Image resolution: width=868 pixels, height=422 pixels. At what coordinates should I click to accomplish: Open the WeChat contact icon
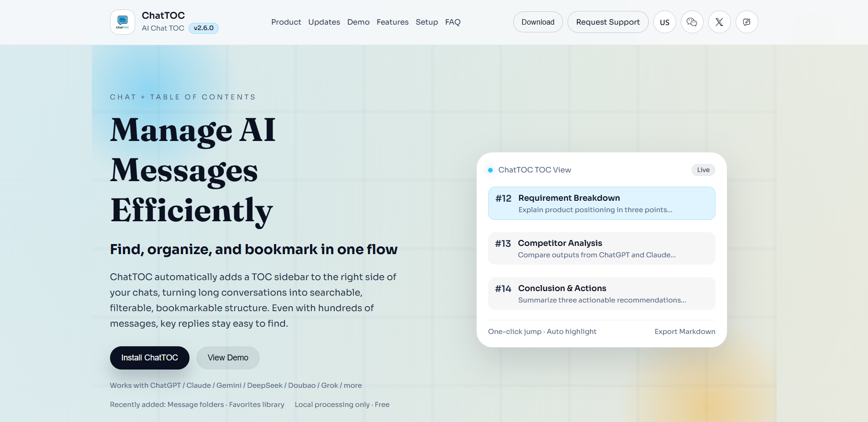click(692, 22)
